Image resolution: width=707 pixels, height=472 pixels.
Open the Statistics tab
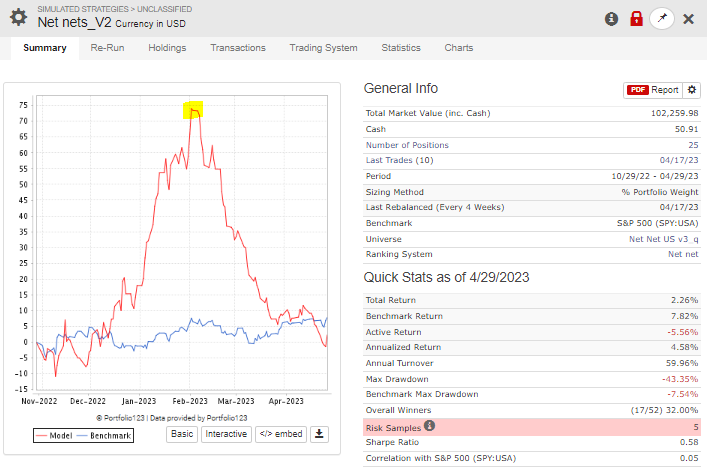tap(401, 48)
